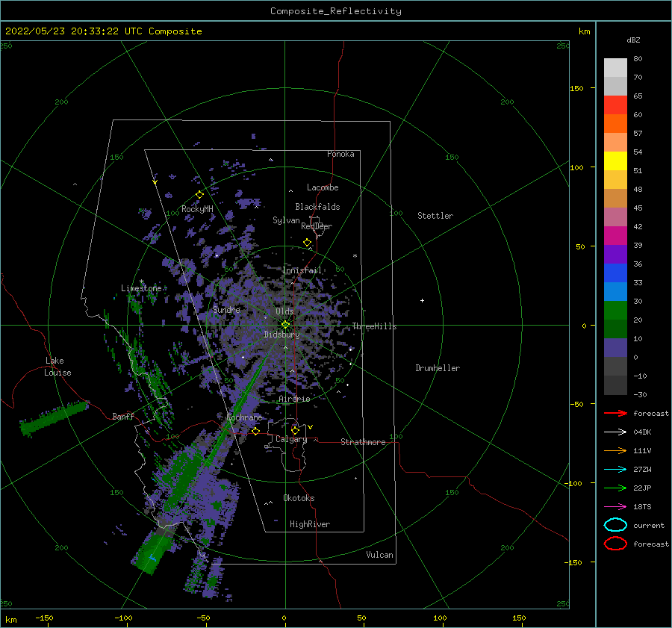This screenshot has height=628, width=672.
Task: Click the red forecast arrow in legend
Action: (615, 413)
